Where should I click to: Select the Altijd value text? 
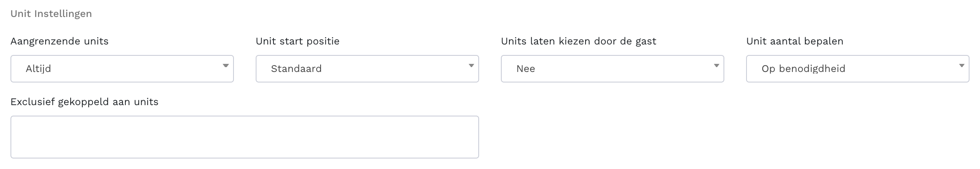tap(38, 69)
